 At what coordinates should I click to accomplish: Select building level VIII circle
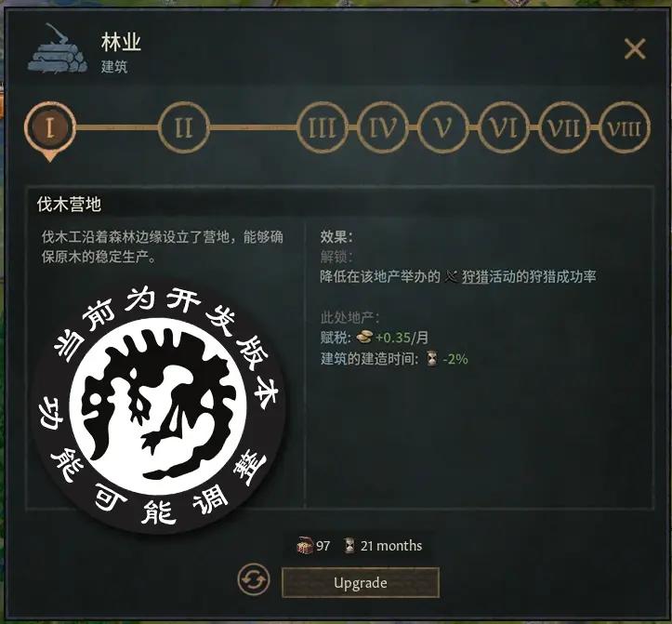tap(624, 127)
